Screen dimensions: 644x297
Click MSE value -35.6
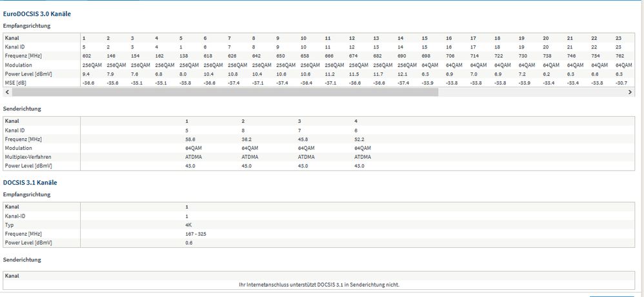pyautogui.click(x=112, y=83)
